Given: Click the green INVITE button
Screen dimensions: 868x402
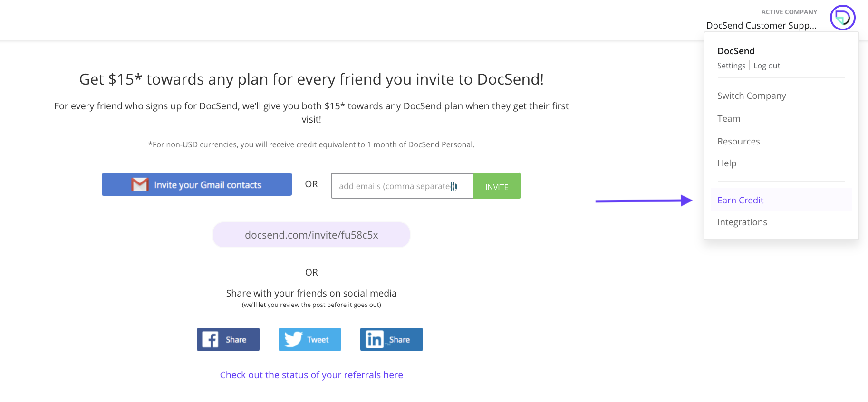Looking at the screenshot, I should pyautogui.click(x=497, y=186).
